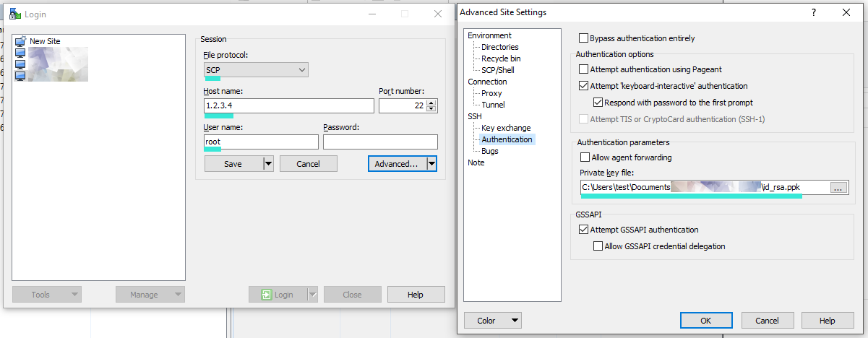Click Help in Login window
The image size is (868, 338).
pos(416,295)
